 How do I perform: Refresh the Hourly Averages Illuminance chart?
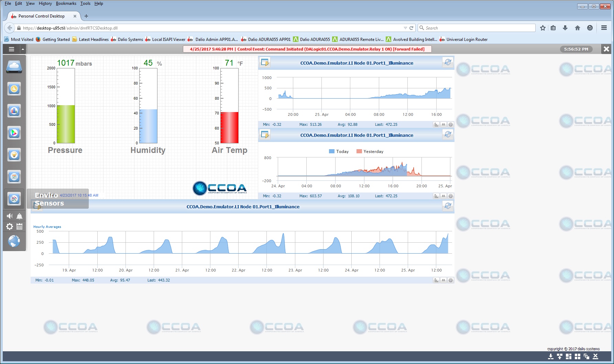tap(448, 206)
